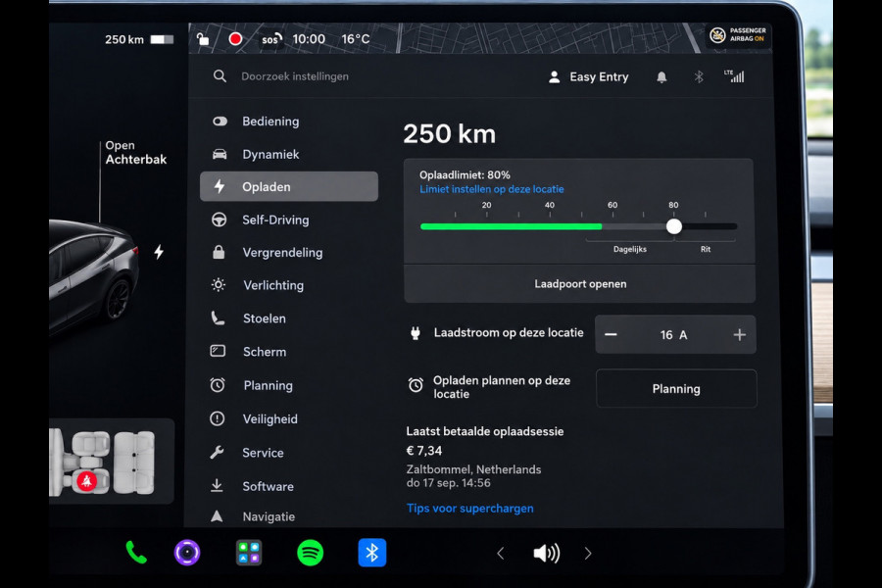Click the Doorzoek instellingen search field
The image size is (882, 588).
point(295,76)
